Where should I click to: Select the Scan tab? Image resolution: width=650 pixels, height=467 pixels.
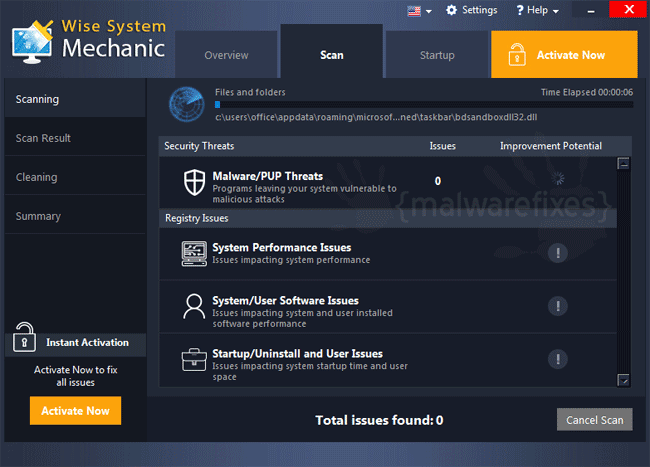332,51
